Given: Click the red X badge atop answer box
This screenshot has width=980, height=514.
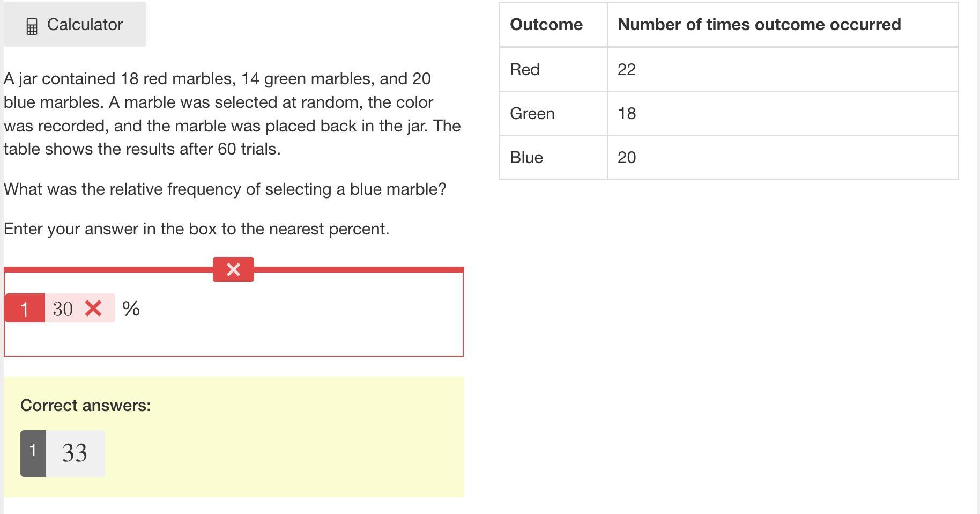Looking at the screenshot, I should 233,269.
